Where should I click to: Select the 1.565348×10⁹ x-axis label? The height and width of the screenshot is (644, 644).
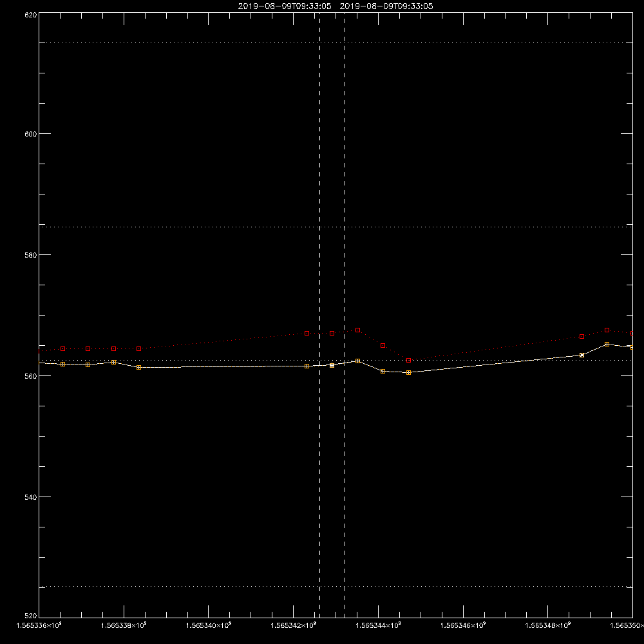coord(548,625)
